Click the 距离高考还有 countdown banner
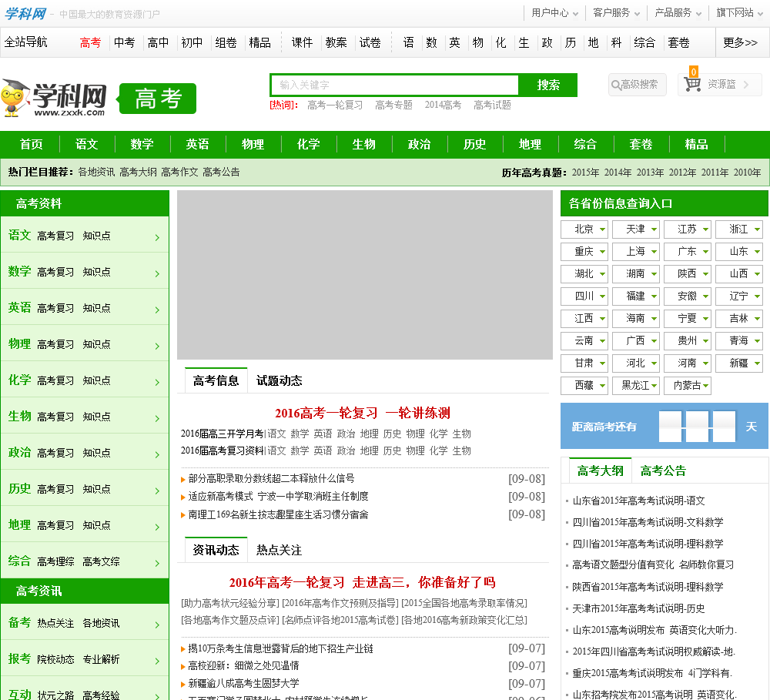 click(x=665, y=427)
